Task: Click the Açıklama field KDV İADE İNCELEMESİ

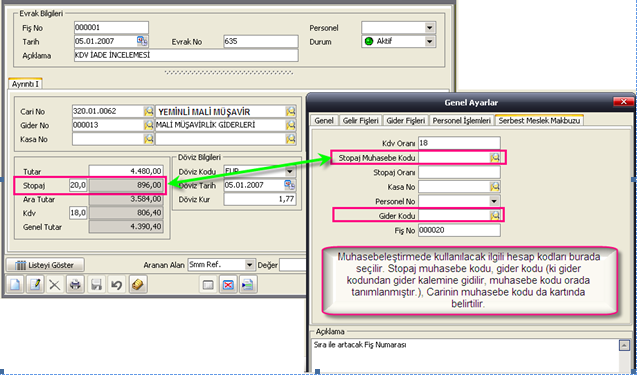Action: [186, 55]
